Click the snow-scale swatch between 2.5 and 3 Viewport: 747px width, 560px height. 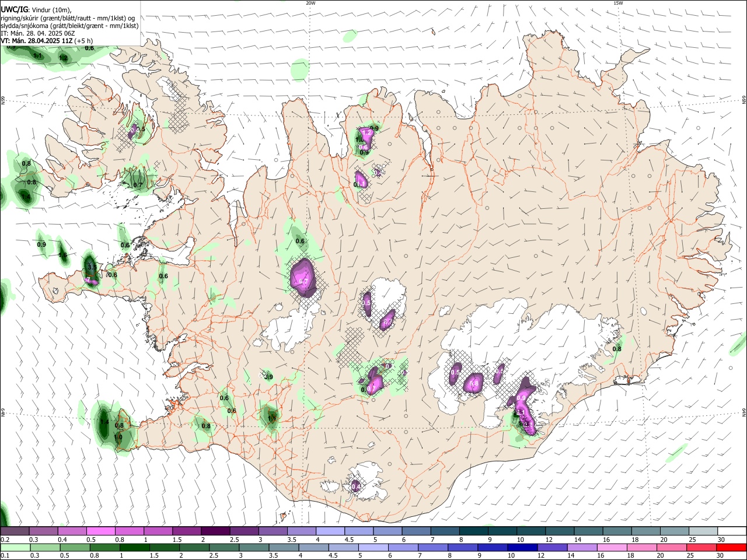243,531
